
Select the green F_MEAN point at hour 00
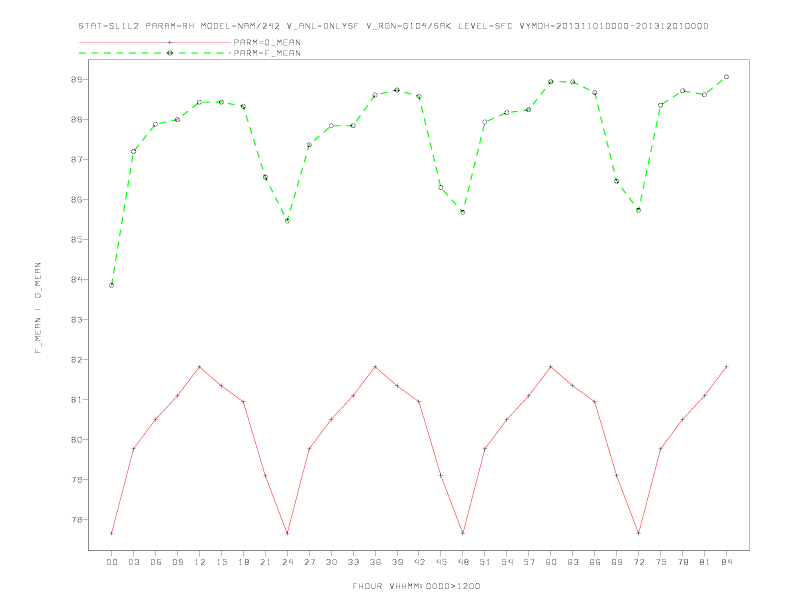pos(112,285)
